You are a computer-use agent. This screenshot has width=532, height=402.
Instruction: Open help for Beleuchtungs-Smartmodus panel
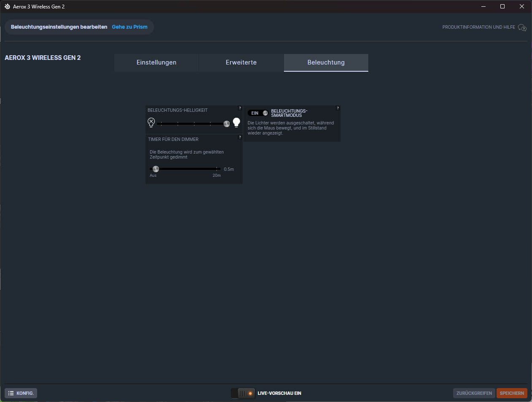coord(338,108)
